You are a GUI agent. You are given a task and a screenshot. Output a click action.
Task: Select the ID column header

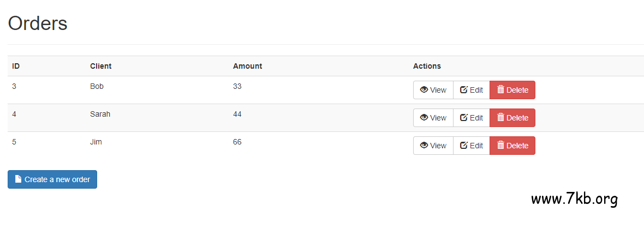pyautogui.click(x=16, y=66)
